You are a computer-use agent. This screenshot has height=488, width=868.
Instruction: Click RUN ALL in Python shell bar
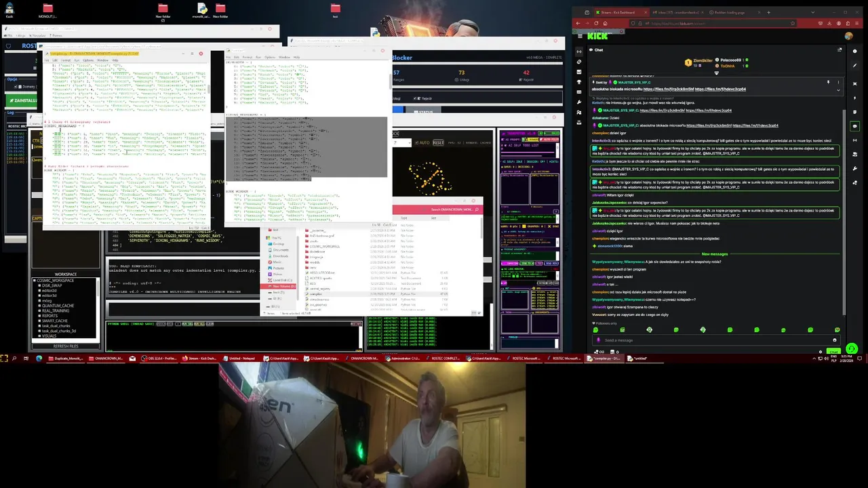(199, 324)
